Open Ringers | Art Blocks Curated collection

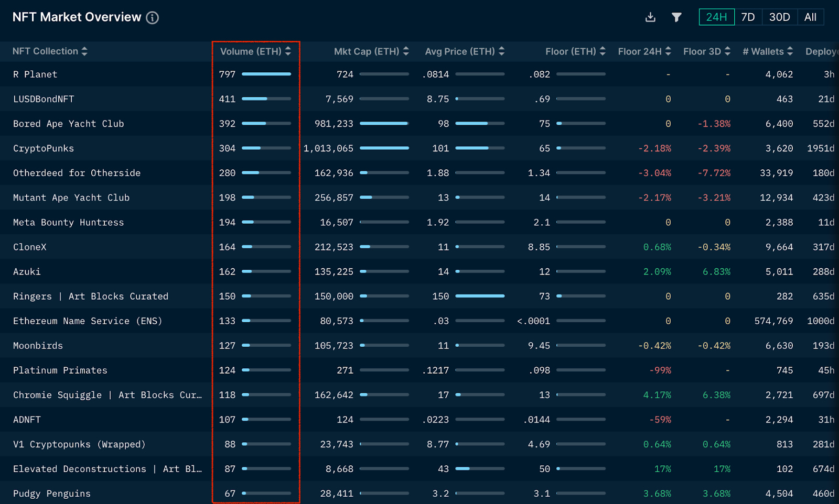91,296
